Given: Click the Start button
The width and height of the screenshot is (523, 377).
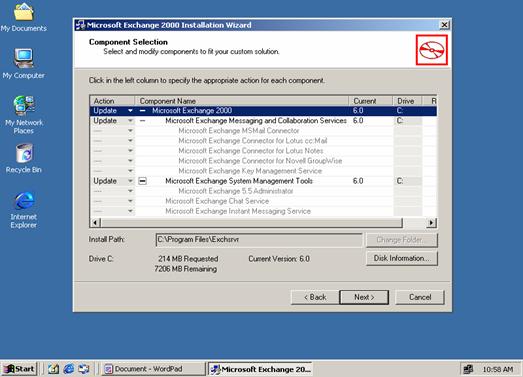Looking at the screenshot, I should [x=19, y=369].
